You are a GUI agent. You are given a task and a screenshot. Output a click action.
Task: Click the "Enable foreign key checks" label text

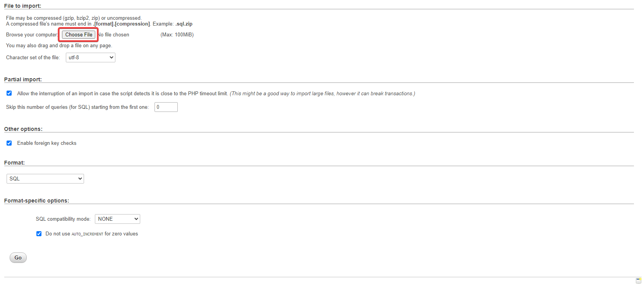pos(46,143)
